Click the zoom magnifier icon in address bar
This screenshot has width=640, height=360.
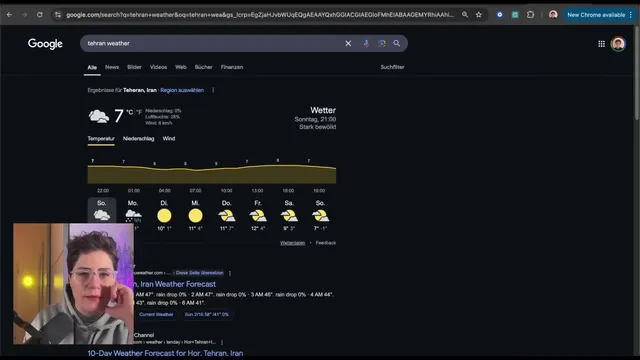[x=465, y=15]
